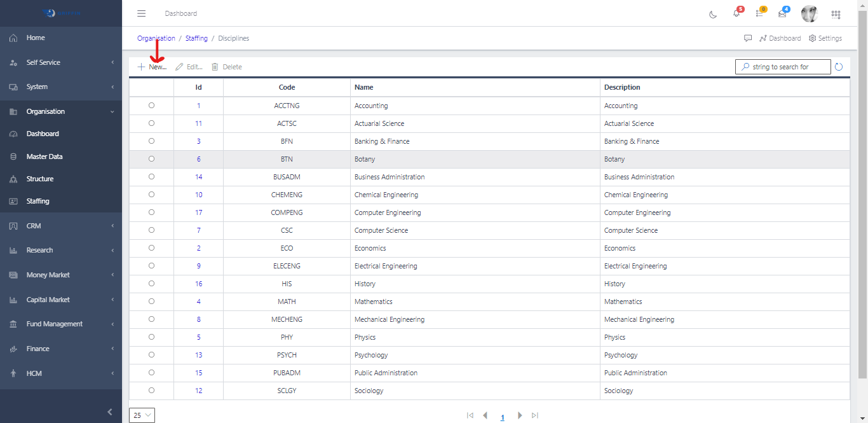The width and height of the screenshot is (868, 423).
Task: Open Structure in the sidebar
Action: (39, 179)
